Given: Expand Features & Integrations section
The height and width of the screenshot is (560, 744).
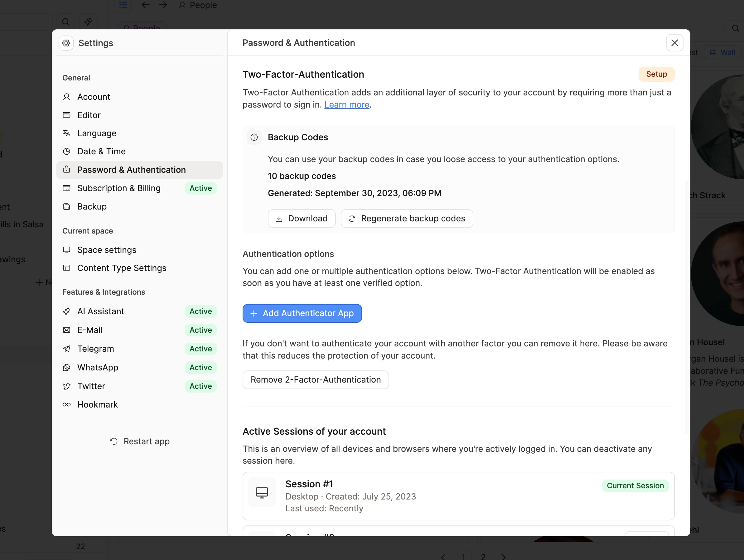Looking at the screenshot, I should coord(103,292).
